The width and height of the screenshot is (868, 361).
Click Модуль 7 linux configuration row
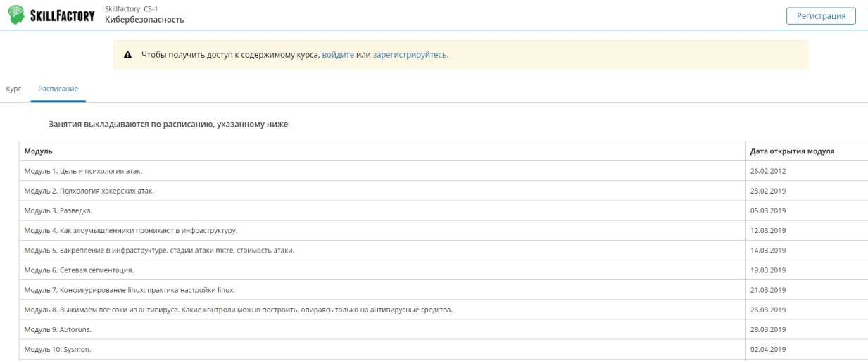(130, 290)
